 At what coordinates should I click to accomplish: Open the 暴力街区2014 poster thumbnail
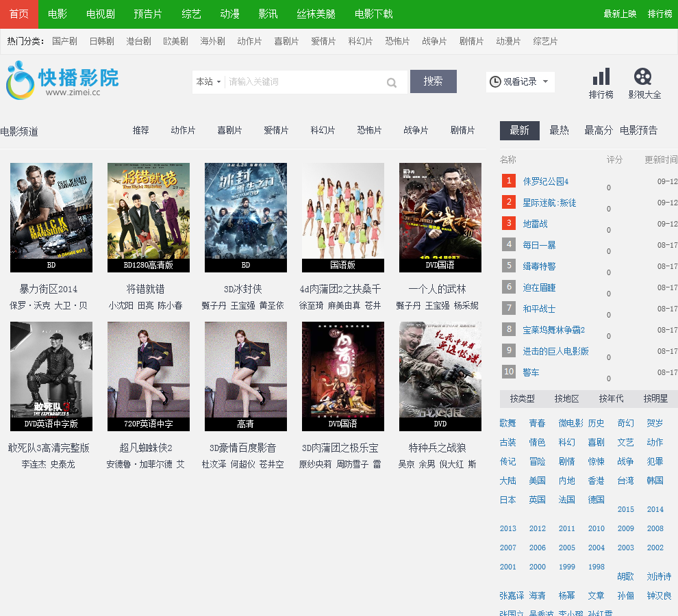point(51,218)
